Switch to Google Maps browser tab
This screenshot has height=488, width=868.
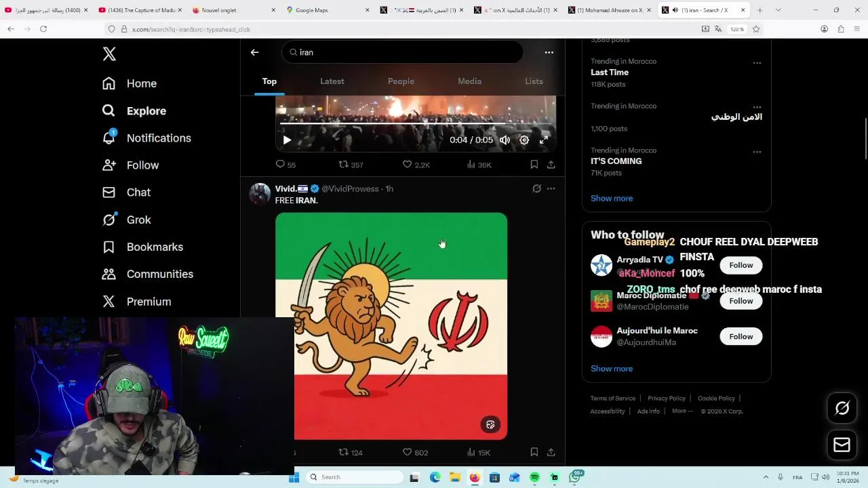click(328, 10)
